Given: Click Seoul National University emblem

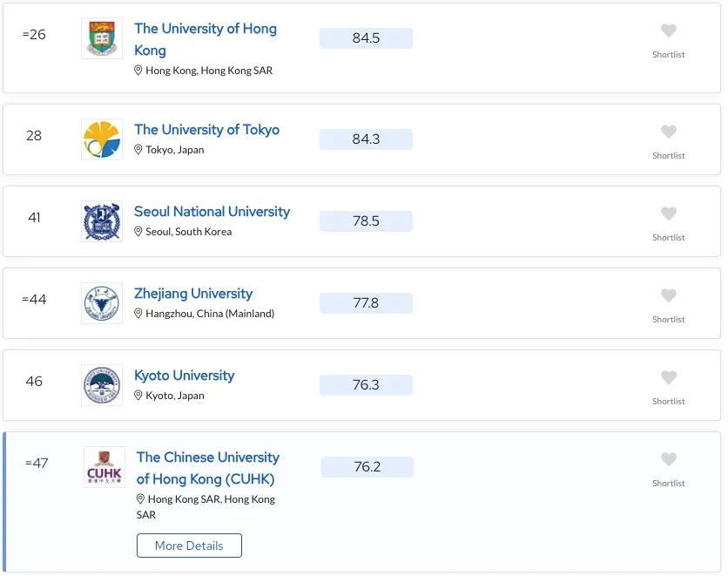Looking at the screenshot, I should (102, 221).
